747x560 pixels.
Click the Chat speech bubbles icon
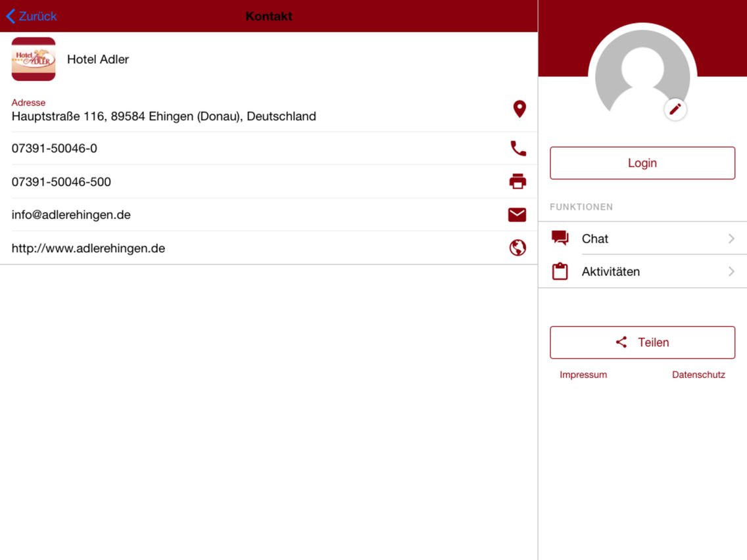click(x=560, y=238)
